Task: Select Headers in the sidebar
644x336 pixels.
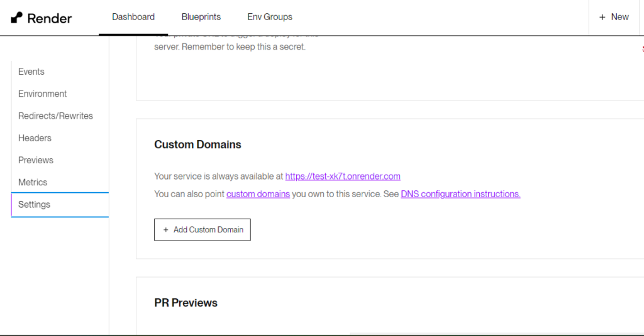Action: point(35,138)
